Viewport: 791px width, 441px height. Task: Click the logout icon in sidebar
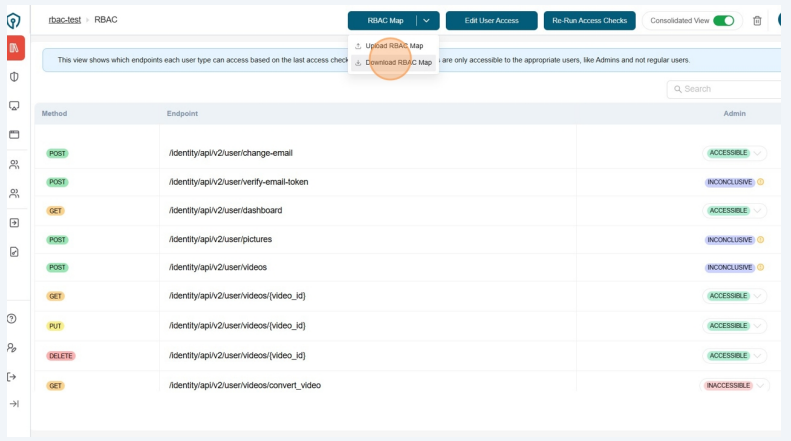[13, 376]
